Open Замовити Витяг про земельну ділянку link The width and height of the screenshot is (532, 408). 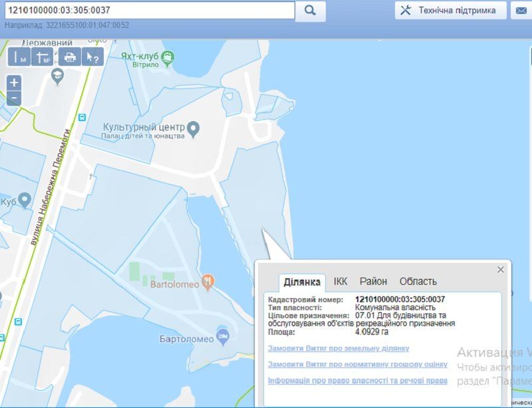pyautogui.click(x=338, y=348)
